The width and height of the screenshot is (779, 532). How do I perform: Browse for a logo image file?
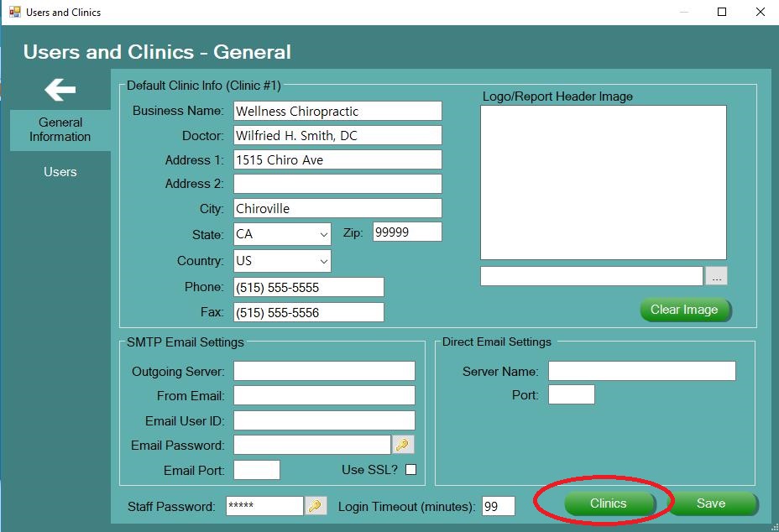pos(718,275)
